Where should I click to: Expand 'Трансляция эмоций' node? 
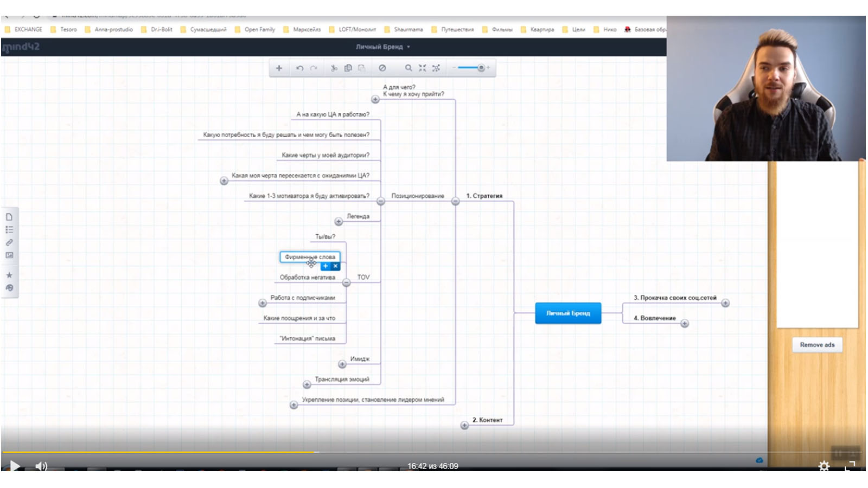point(307,384)
